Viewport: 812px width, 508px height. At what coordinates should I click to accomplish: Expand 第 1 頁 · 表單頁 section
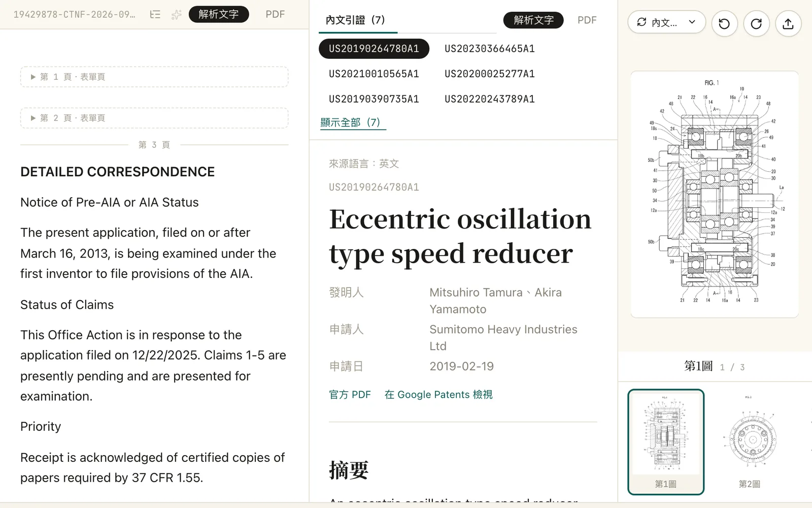(x=154, y=77)
